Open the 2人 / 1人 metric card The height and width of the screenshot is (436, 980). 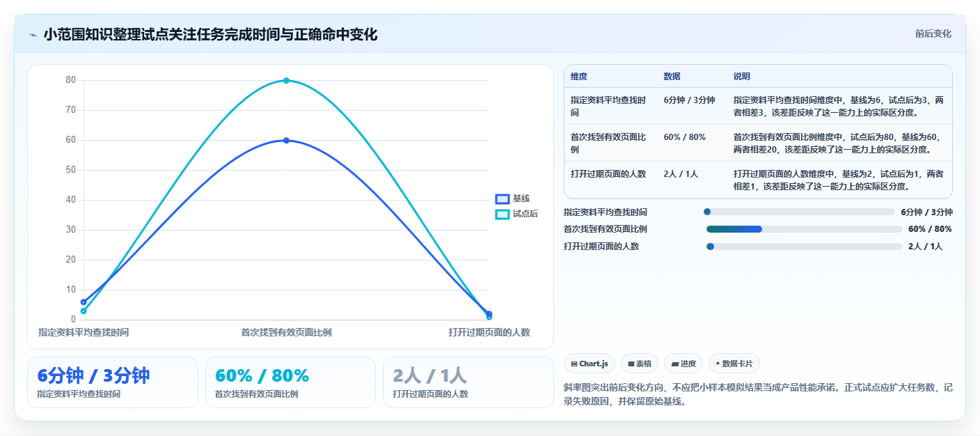pyautogui.click(x=468, y=382)
